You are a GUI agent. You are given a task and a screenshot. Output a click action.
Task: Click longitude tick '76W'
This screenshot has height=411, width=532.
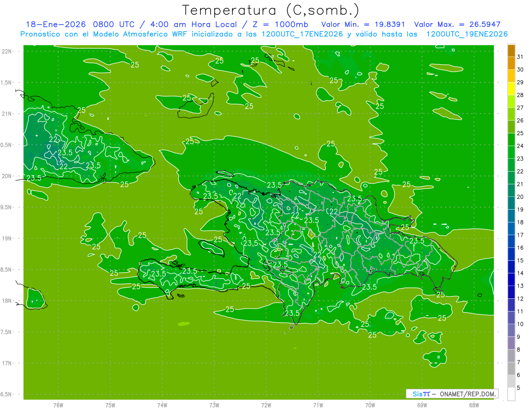58,405
